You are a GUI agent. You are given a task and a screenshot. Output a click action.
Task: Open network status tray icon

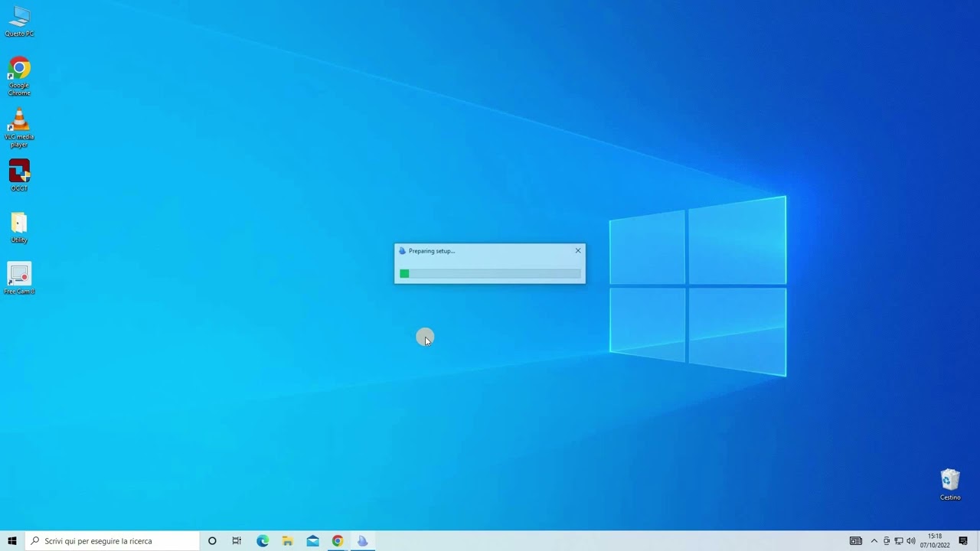point(899,541)
